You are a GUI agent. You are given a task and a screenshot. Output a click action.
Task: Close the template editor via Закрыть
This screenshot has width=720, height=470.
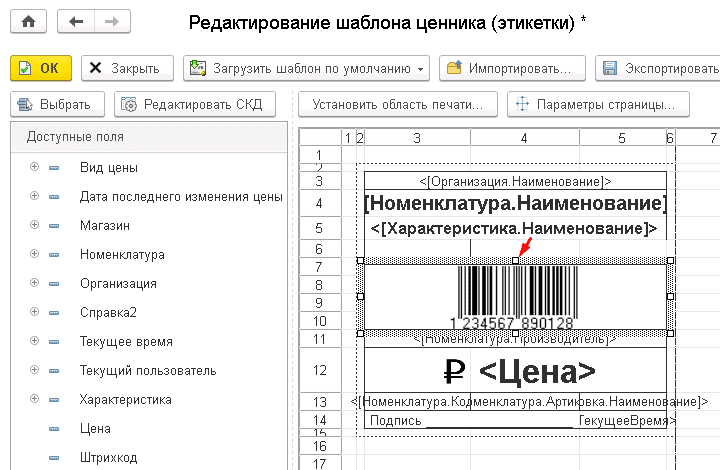[x=127, y=68]
